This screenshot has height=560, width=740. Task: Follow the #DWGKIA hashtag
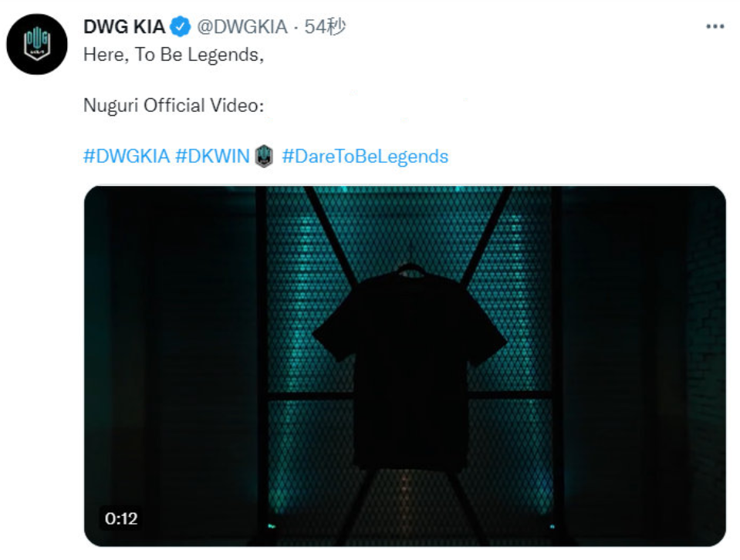[126, 156]
